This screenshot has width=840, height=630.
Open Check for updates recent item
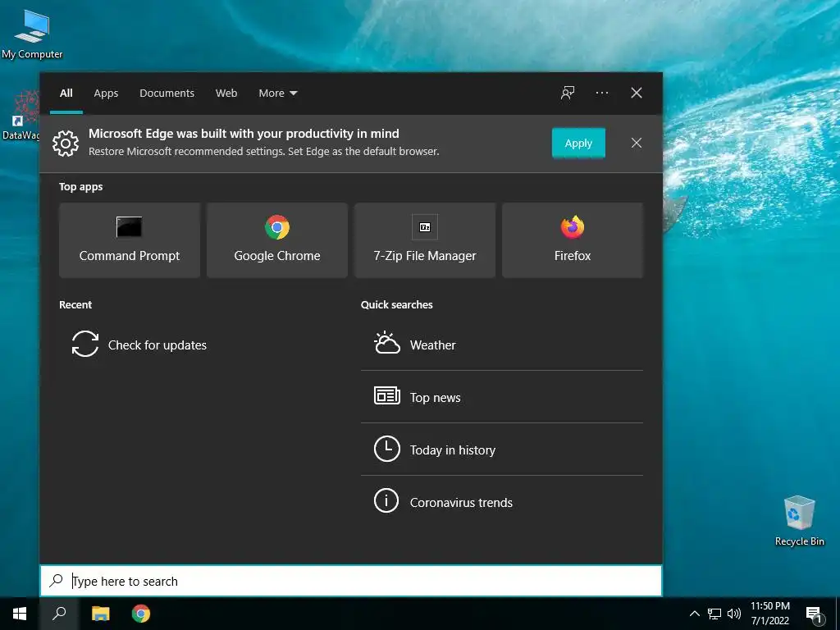pyautogui.click(x=139, y=345)
